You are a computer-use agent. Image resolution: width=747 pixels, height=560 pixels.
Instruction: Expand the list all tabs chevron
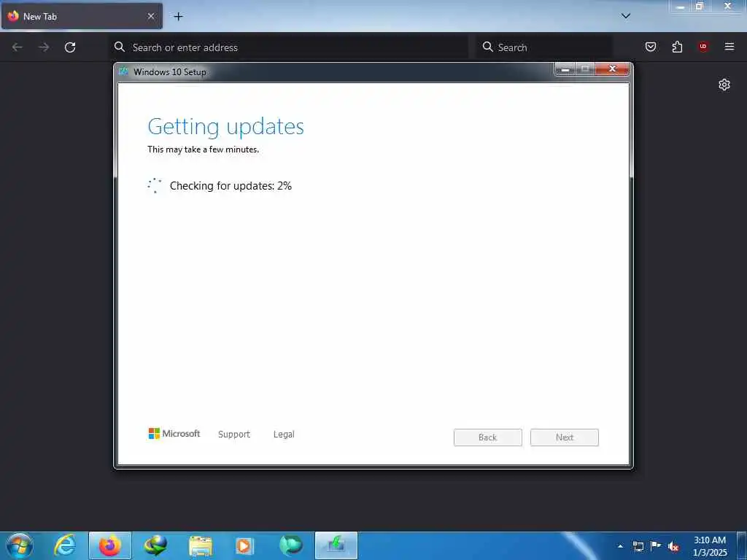click(x=626, y=16)
